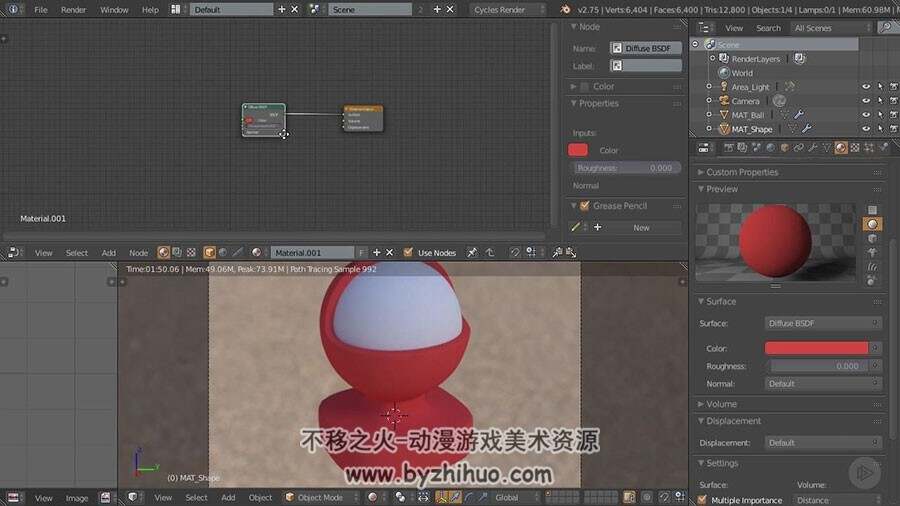Toggle Grease Pencil panel checkbox
The image size is (900, 506).
584,205
